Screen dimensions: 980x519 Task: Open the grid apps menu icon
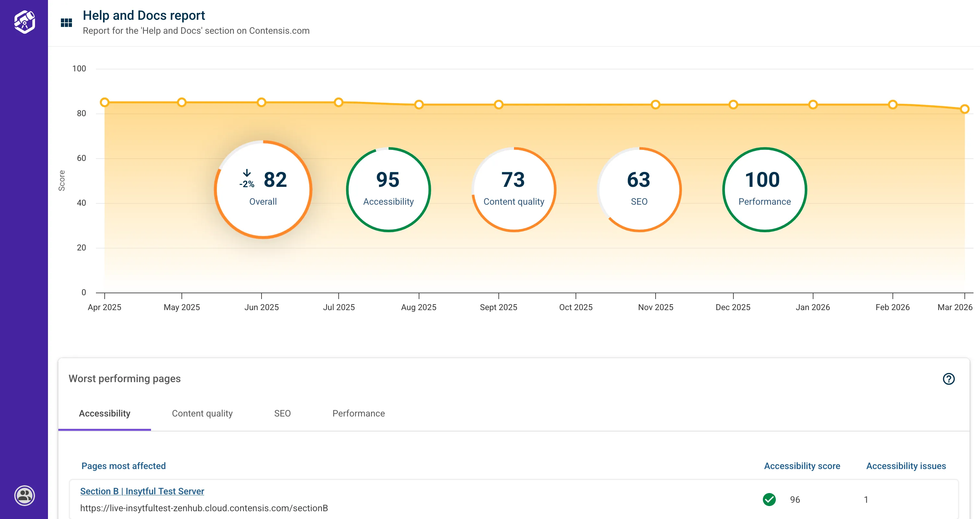[66, 23]
